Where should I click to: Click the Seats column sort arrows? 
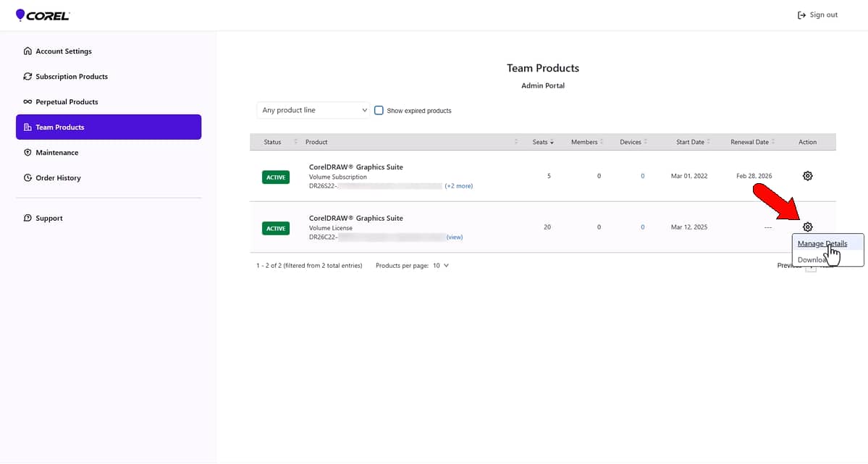coord(553,142)
